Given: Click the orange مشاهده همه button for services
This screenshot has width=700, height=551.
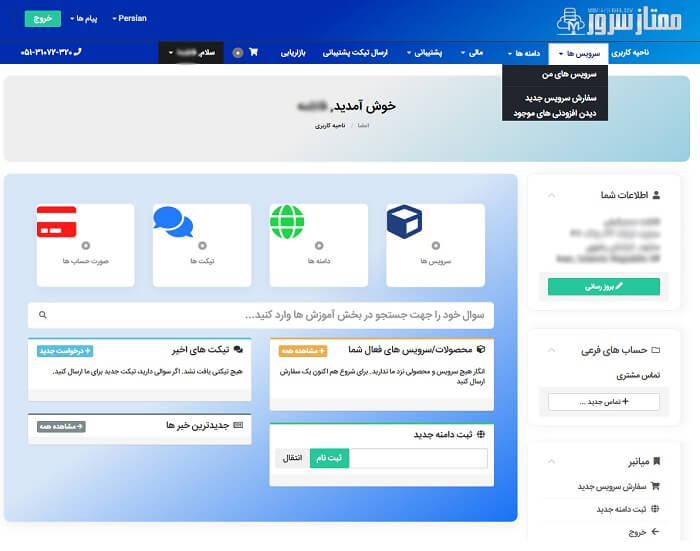Looking at the screenshot, I should [x=303, y=351].
